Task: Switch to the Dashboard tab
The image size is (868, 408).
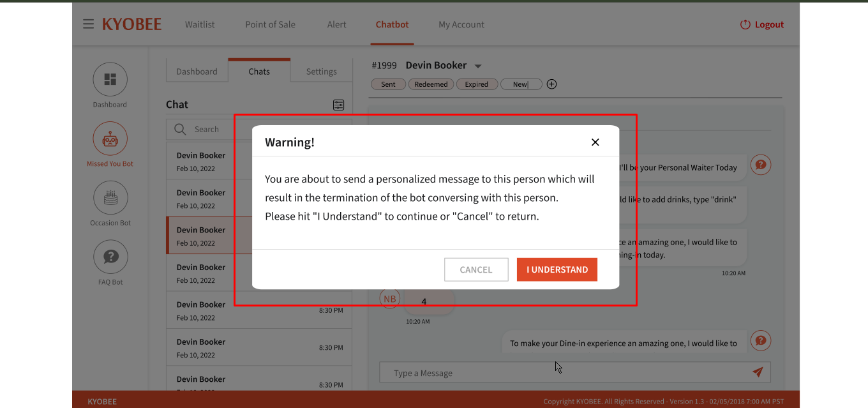Action: coord(197,72)
